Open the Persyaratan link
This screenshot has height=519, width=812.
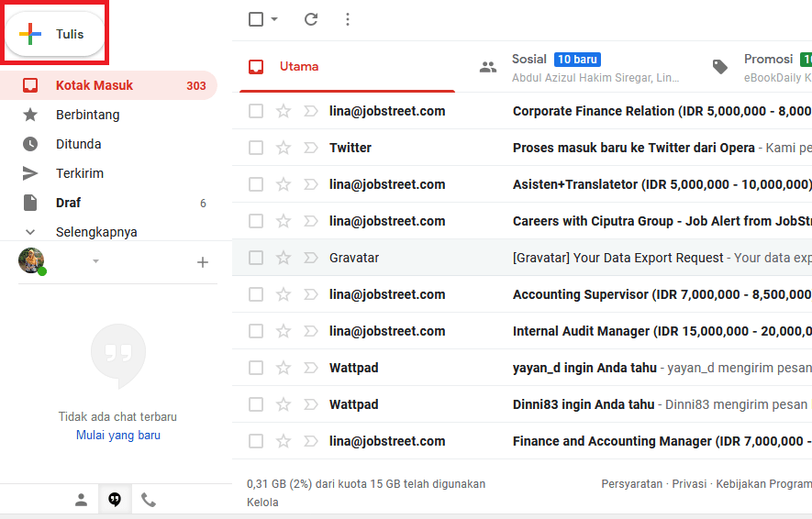(632, 484)
